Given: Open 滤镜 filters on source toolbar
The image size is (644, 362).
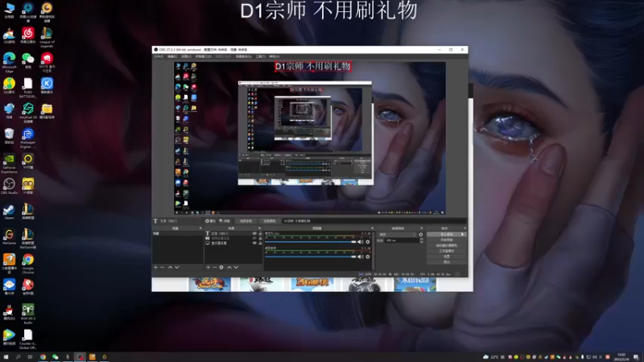Looking at the screenshot, I should [225, 221].
